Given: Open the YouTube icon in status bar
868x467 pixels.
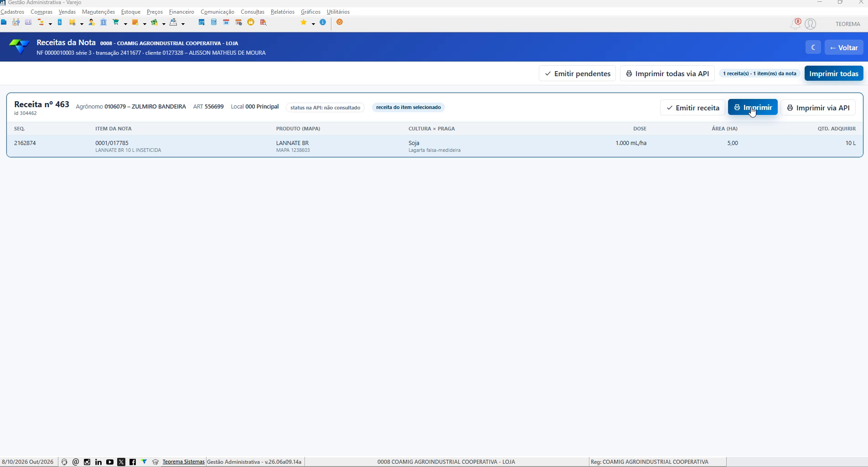Looking at the screenshot, I should click(x=110, y=462).
